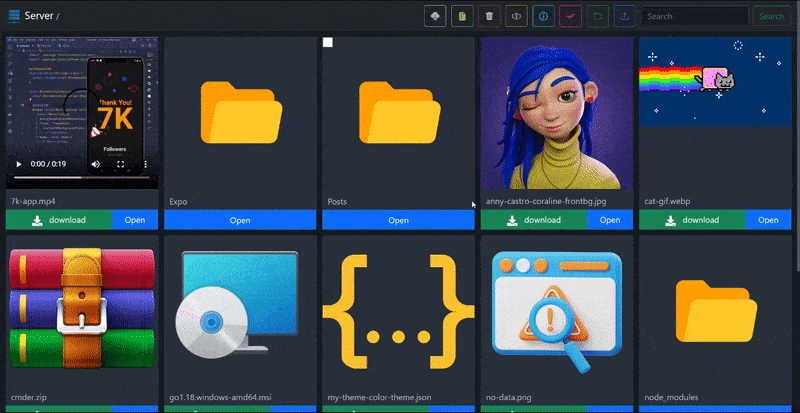This screenshot has height=413, width=800.
Task: Click the no-data.png thumbnail
Action: [x=557, y=311]
